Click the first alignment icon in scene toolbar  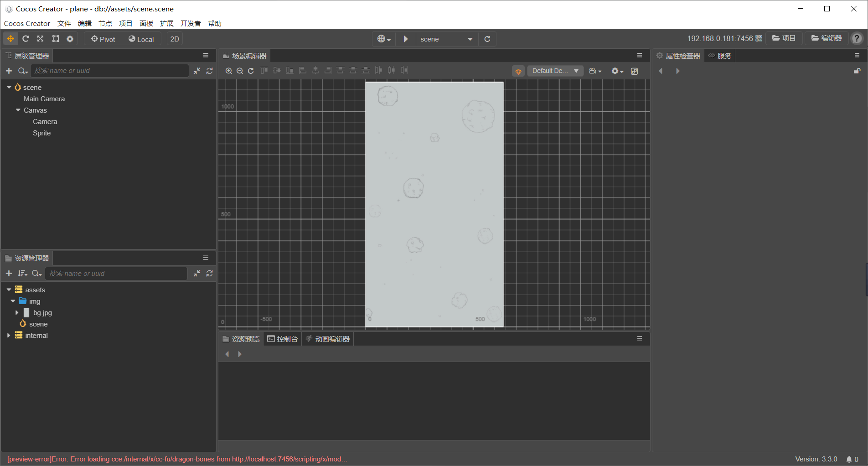point(264,70)
